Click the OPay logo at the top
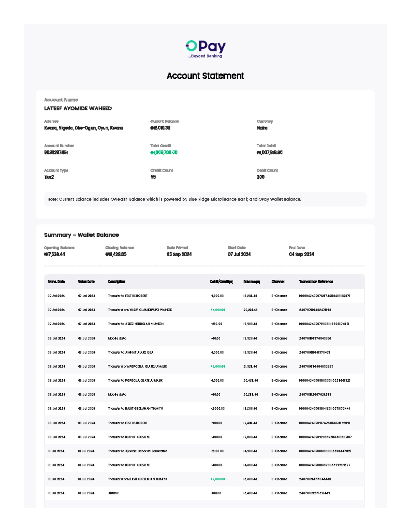Screen dimensions: 411x532 tap(206, 49)
